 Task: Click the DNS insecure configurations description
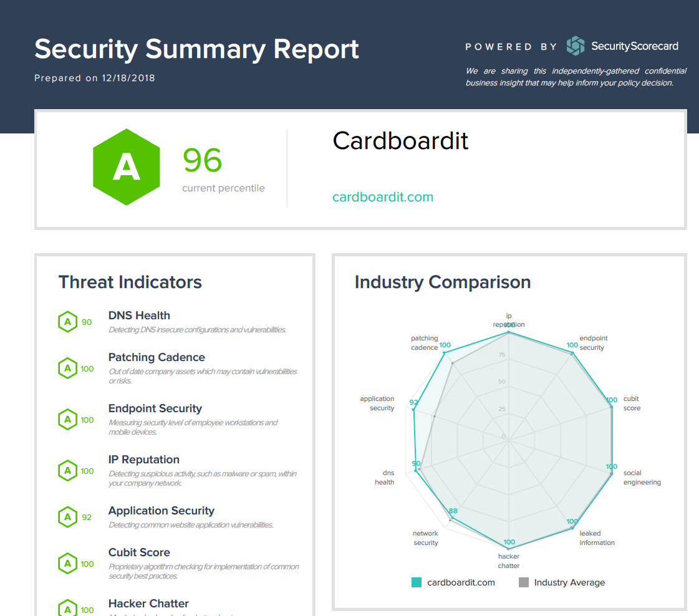coord(197,330)
